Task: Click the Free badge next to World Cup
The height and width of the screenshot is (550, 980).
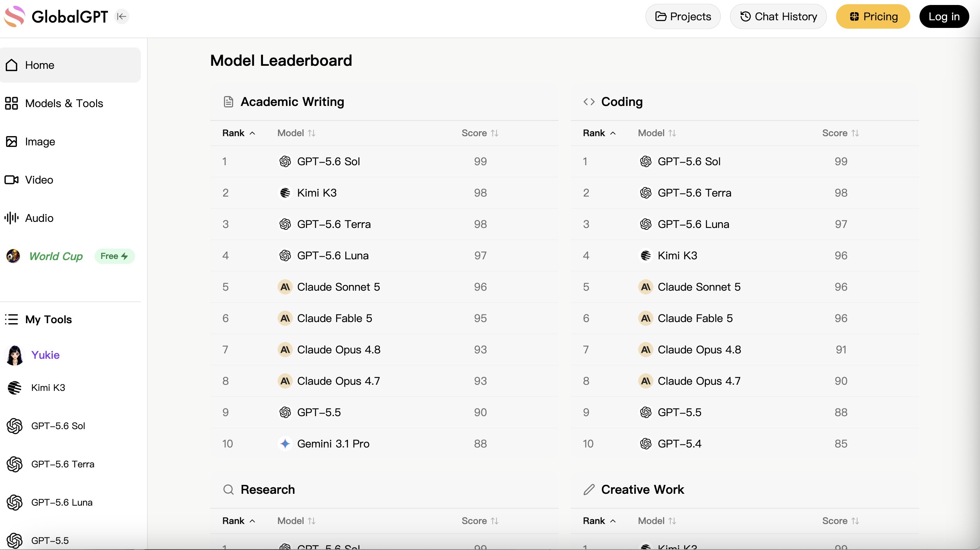Action: 114,256
